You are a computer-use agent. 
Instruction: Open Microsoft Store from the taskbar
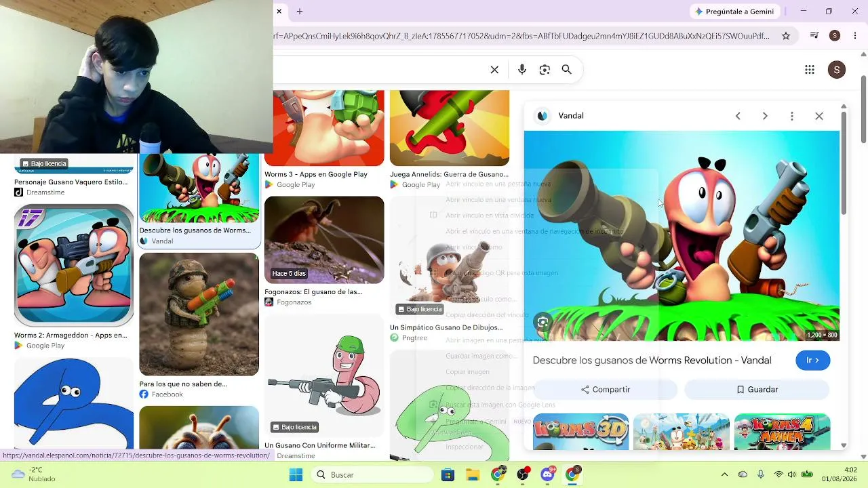point(448,475)
